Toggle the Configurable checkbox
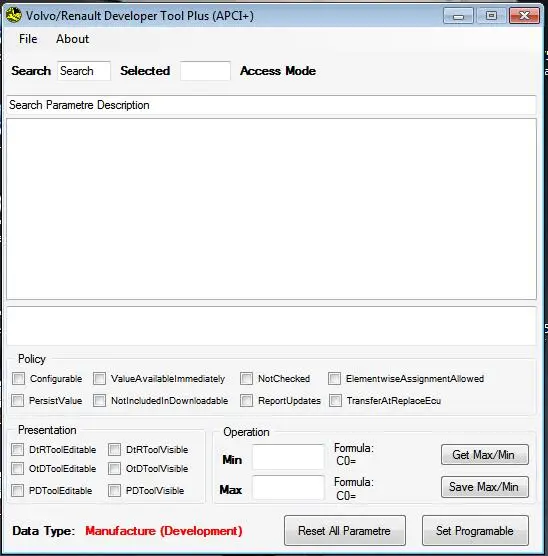 click(18, 378)
